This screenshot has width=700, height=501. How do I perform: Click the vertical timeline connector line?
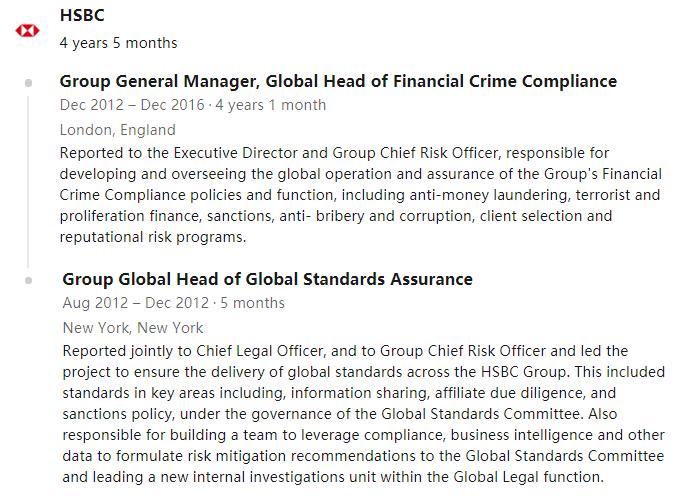click(29, 181)
